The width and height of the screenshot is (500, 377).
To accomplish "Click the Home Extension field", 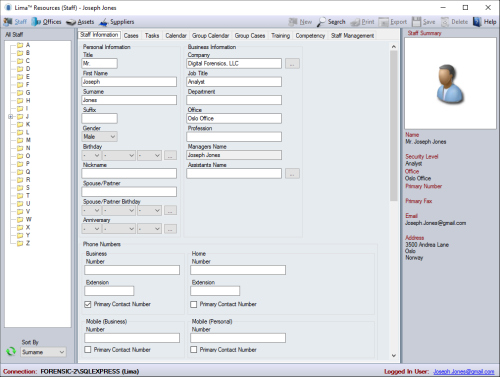I will coord(215,291).
